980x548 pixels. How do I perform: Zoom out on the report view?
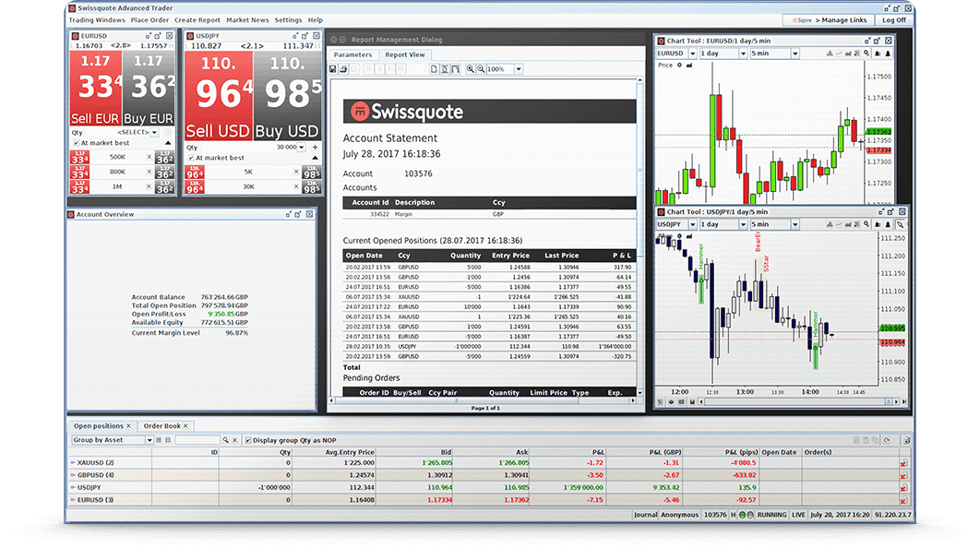pyautogui.click(x=481, y=69)
